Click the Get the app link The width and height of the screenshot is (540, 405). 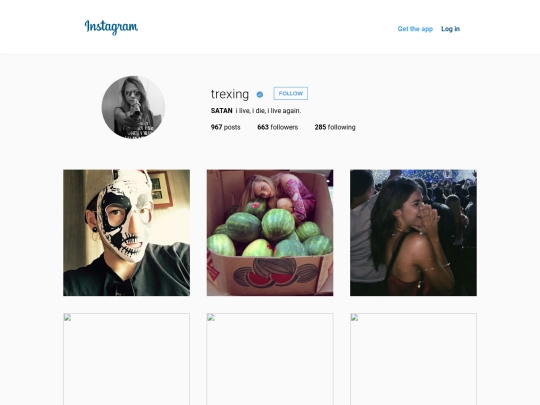(415, 29)
